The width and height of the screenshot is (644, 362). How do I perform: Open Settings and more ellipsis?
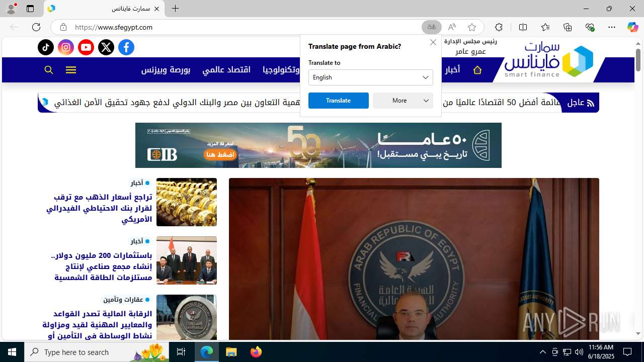click(612, 27)
